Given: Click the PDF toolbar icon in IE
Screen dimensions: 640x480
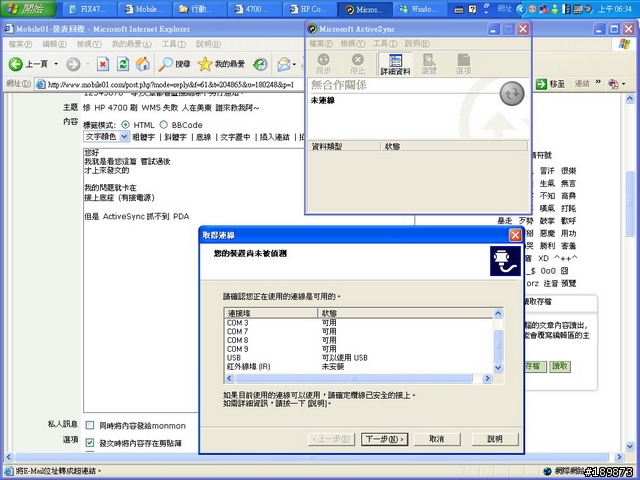Looking at the screenshot, I should 613,84.
